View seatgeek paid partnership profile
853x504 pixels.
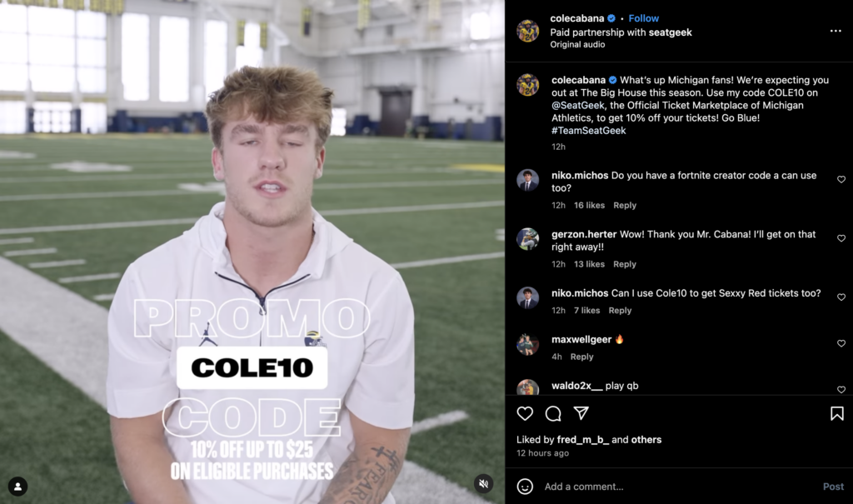click(671, 32)
